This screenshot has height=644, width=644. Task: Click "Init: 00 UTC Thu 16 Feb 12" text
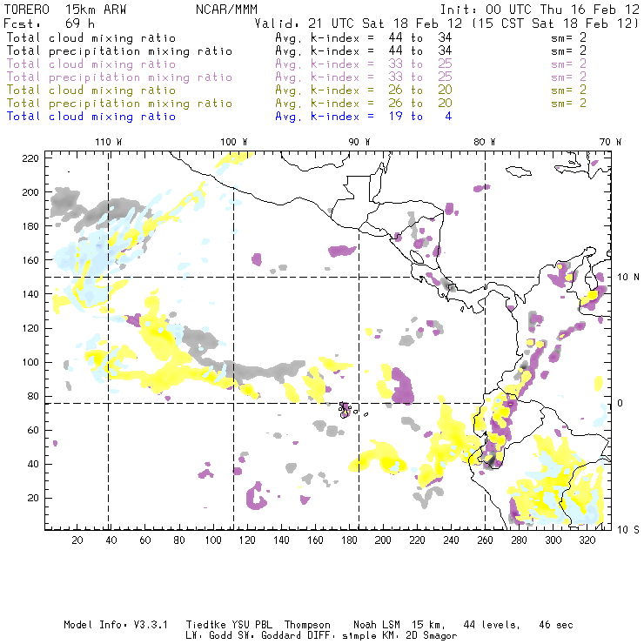tap(540, 9)
